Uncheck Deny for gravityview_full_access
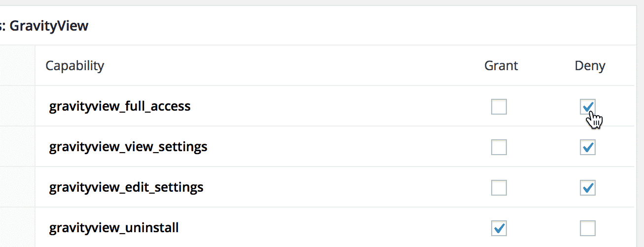 (588, 107)
